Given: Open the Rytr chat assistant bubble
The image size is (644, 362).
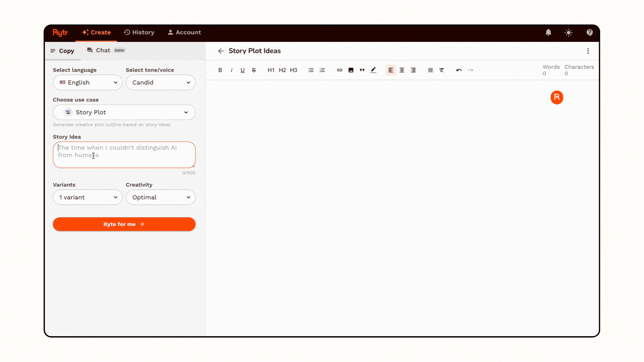Looking at the screenshot, I should [556, 97].
